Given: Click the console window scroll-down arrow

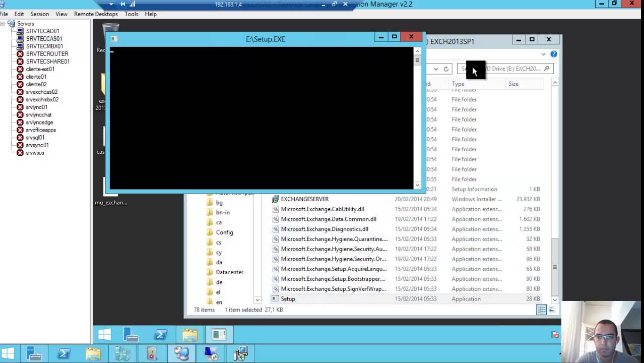Looking at the screenshot, I should (417, 185).
